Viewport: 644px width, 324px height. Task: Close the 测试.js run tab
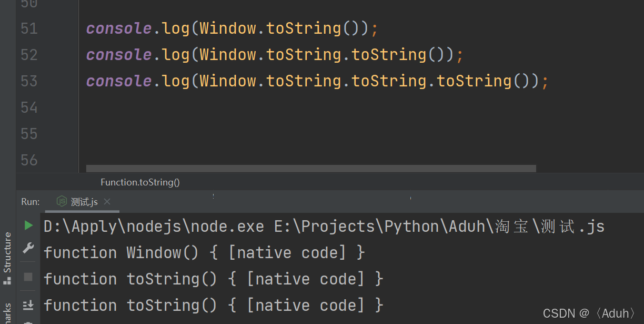pyautogui.click(x=107, y=201)
